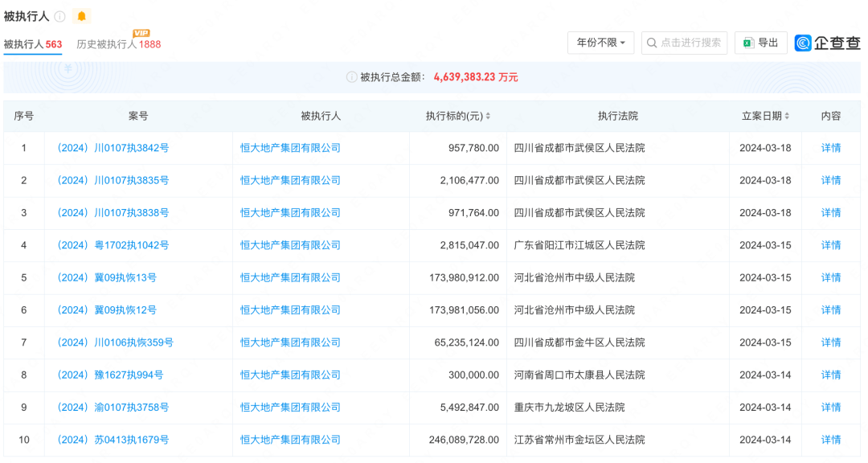This screenshot has width=868, height=463.
Task: Sort by 立案日期 using its sort arrows
Action: [788, 115]
